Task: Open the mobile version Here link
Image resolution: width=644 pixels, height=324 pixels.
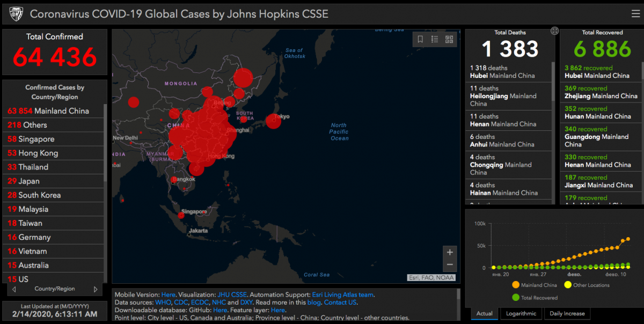Action: tap(169, 294)
